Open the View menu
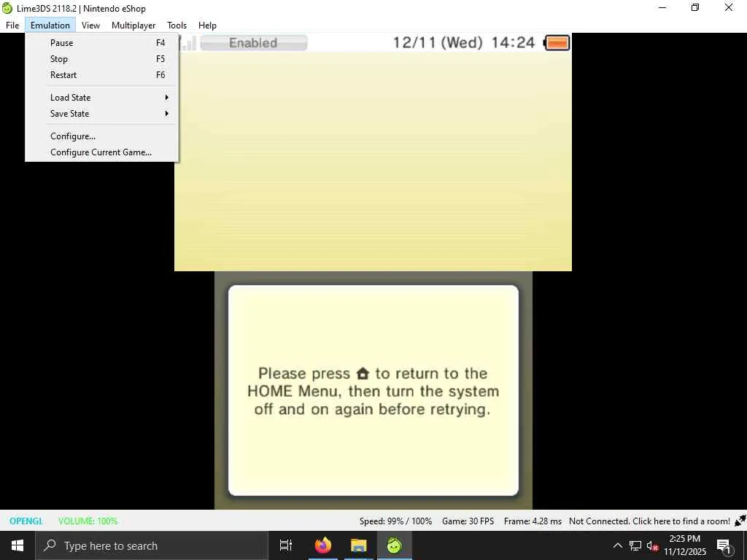747x560 pixels. [x=90, y=26]
